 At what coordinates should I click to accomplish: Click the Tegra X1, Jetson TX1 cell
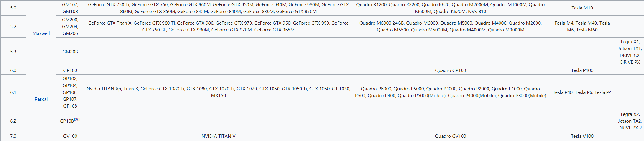click(x=630, y=52)
